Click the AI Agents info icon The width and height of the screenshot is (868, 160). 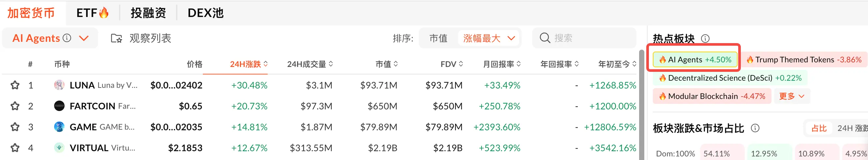[67, 38]
